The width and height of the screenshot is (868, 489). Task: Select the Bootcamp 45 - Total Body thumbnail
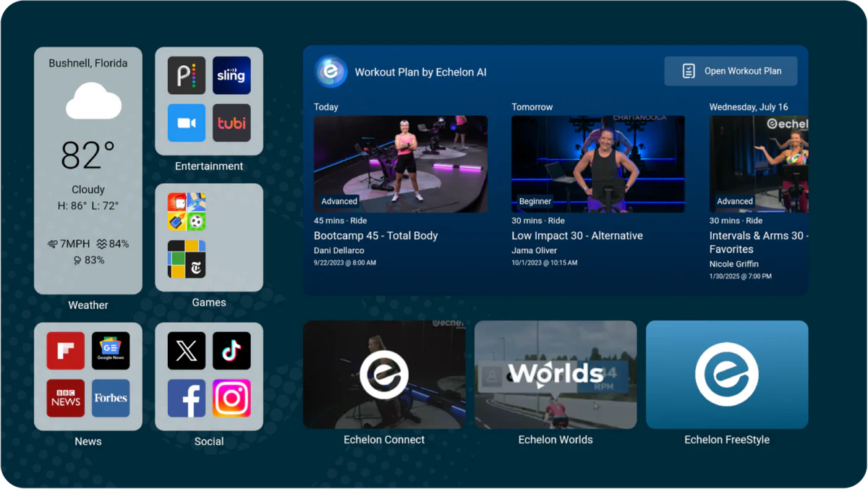400,164
